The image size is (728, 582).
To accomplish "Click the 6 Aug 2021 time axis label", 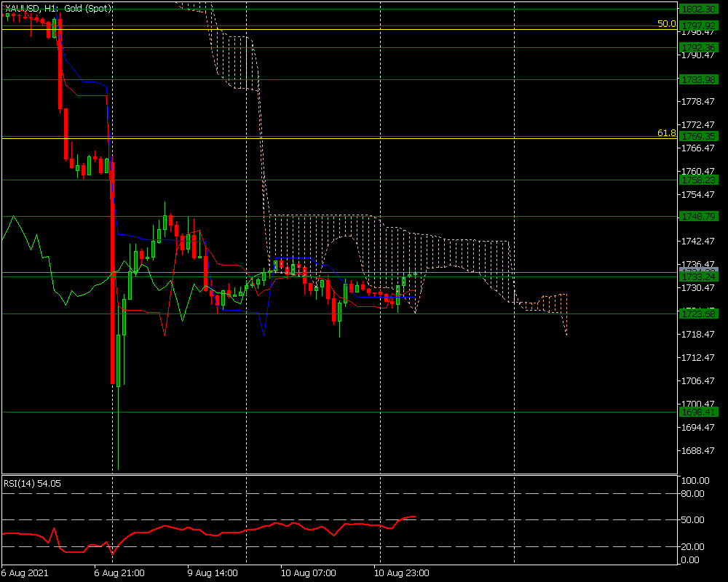I will (25, 573).
